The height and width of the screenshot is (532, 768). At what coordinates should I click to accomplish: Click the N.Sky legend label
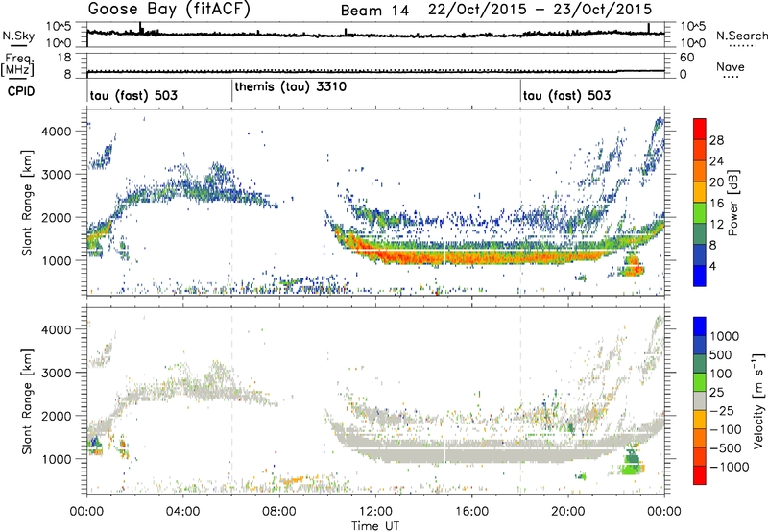click(x=18, y=36)
